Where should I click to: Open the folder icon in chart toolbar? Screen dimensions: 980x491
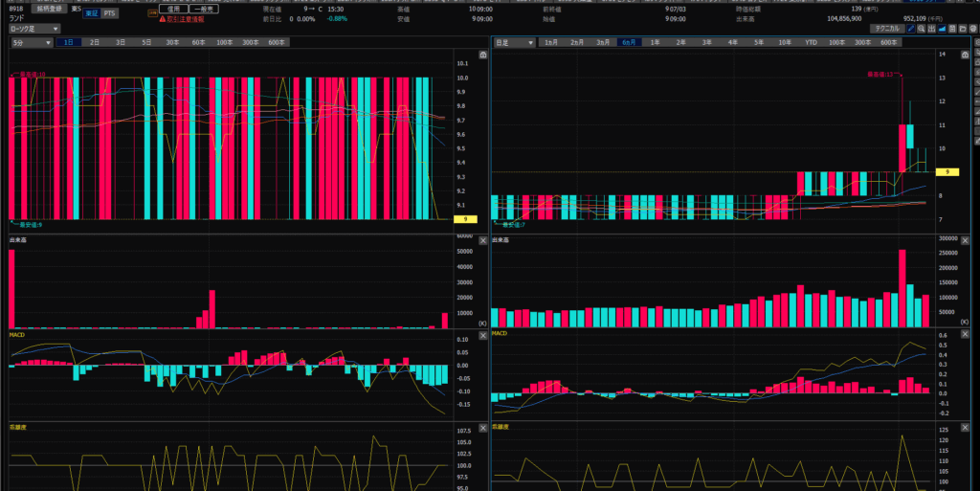[963, 29]
